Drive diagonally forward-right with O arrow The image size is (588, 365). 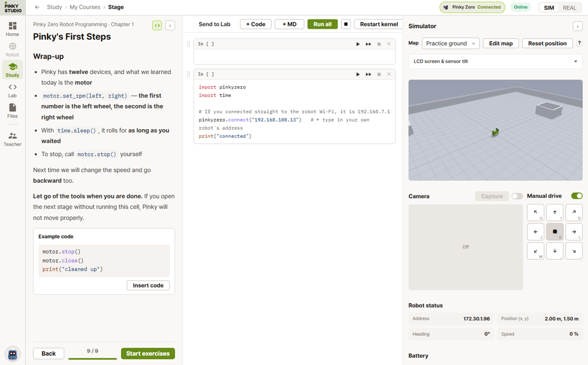click(574, 212)
